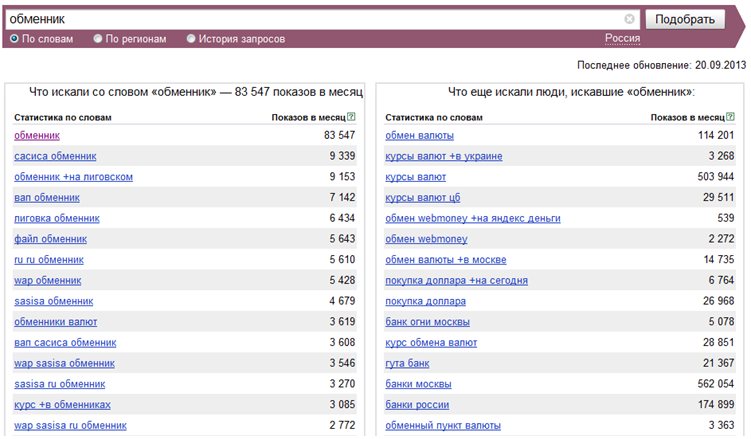
Task: Select the 'История запросов' radio button
Action: pyautogui.click(x=191, y=39)
